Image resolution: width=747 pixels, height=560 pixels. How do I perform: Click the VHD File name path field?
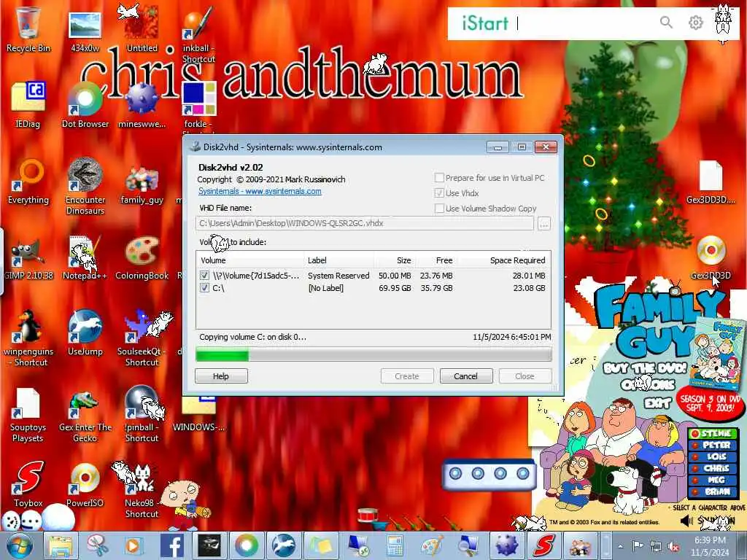coord(365,223)
